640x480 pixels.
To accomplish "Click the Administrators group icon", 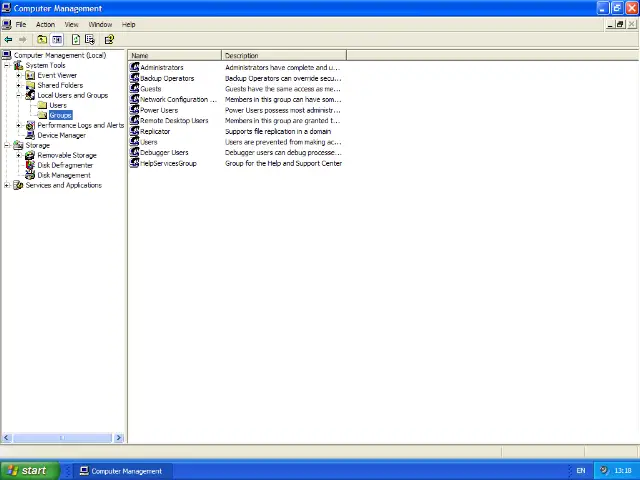I will point(134,67).
